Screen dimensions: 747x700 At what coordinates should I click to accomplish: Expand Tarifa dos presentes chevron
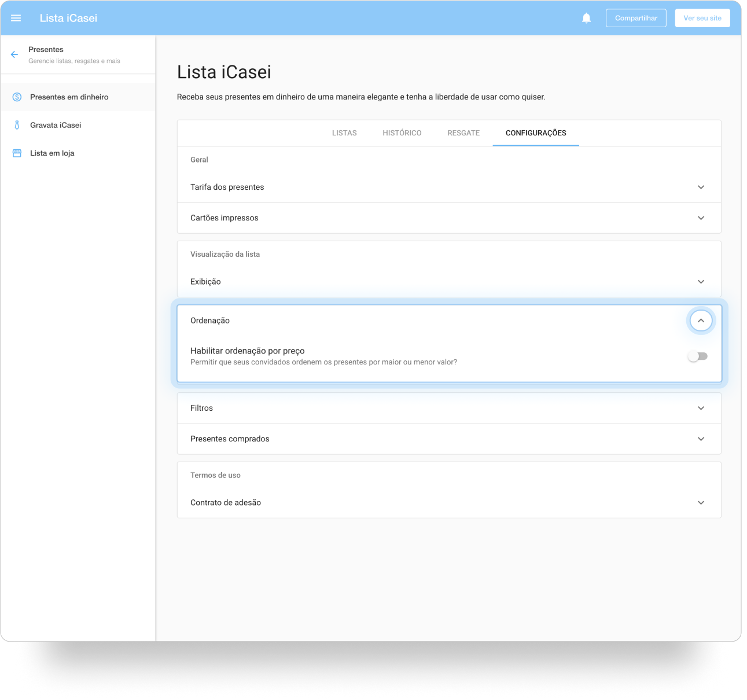click(701, 187)
